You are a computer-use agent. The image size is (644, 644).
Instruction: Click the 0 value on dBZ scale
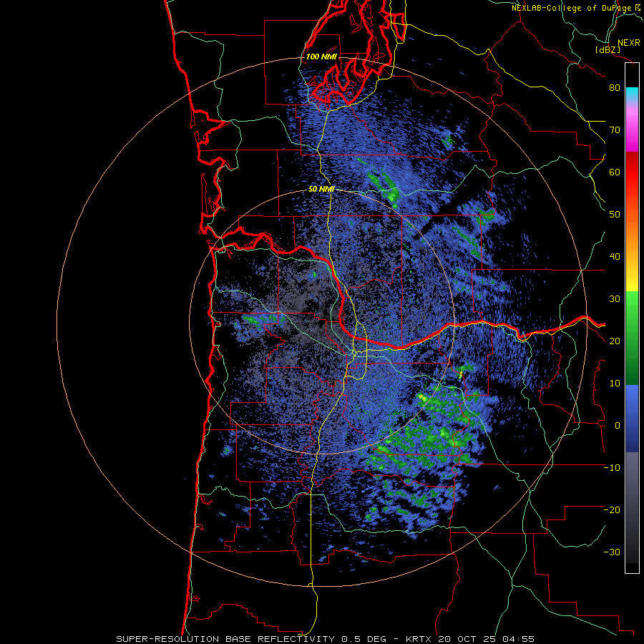[x=618, y=426]
